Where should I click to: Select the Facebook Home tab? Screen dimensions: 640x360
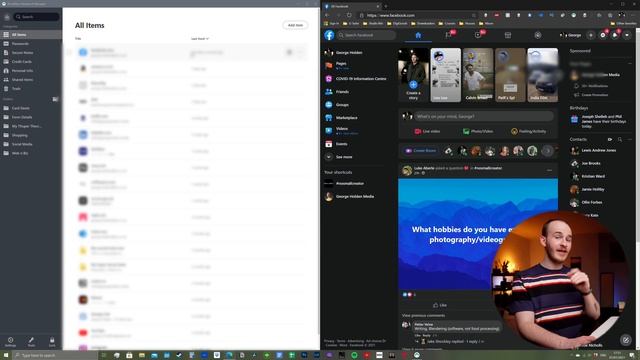[x=418, y=35]
